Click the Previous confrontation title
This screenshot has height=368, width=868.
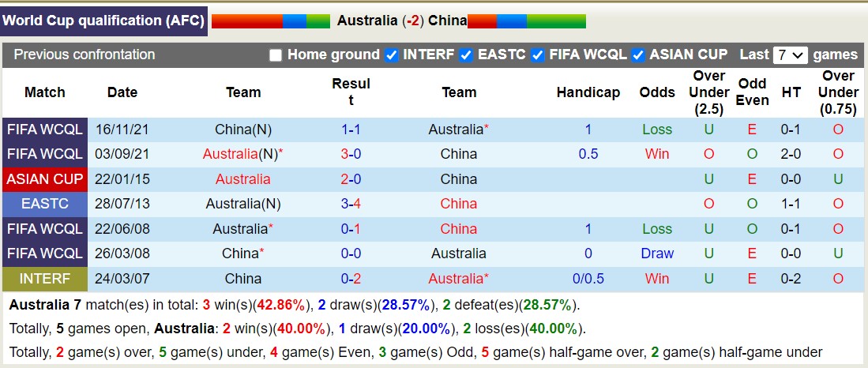(x=85, y=54)
